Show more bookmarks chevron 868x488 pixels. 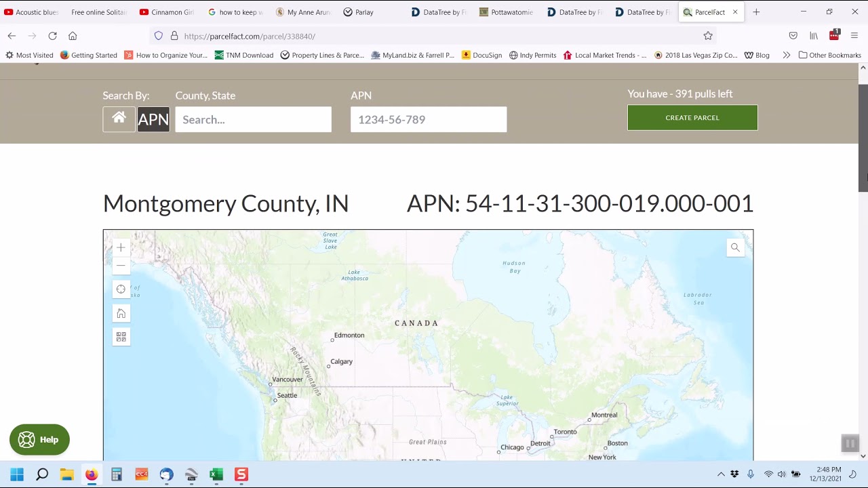pos(787,56)
